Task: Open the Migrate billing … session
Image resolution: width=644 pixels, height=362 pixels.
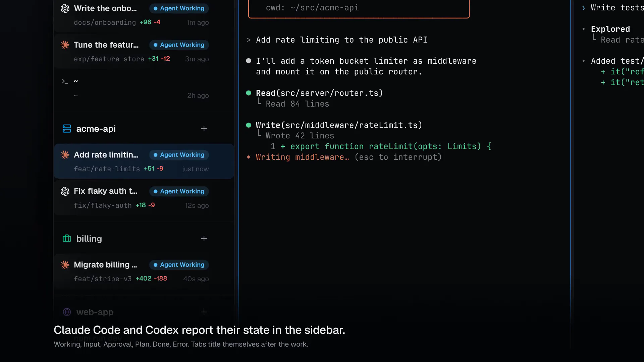Action: tap(144, 271)
